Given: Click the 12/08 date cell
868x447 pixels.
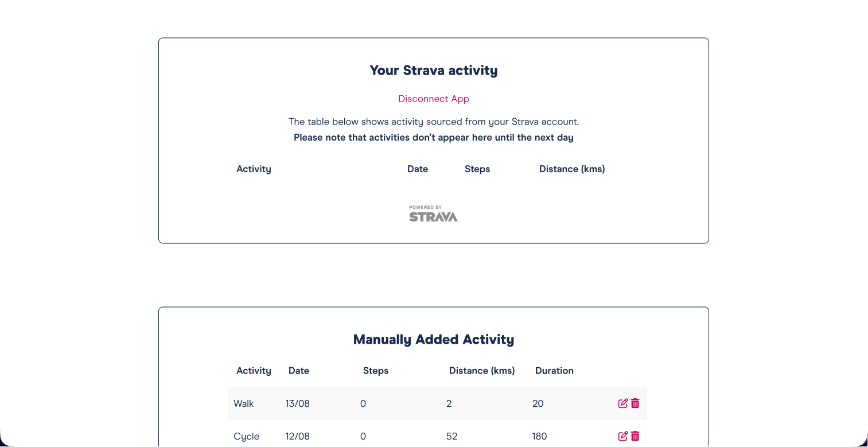Looking at the screenshot, I should click(297, 436).
